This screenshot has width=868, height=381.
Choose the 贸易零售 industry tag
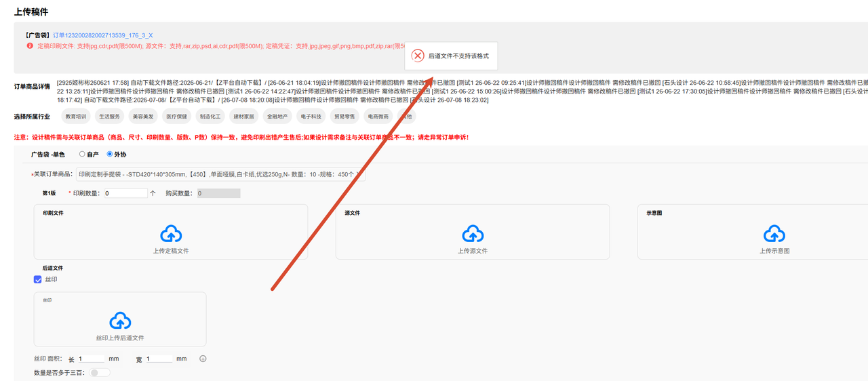pos(344,116)
